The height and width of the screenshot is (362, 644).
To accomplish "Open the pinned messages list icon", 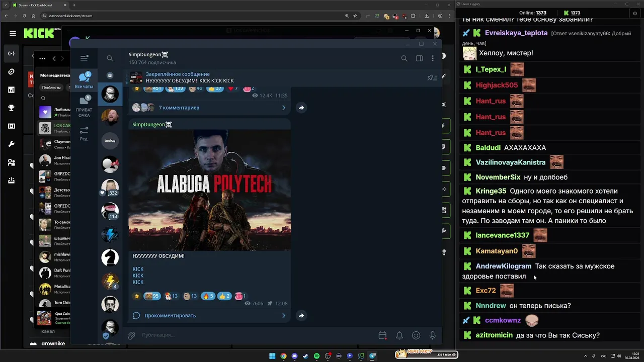I will [x=432, y=77].
